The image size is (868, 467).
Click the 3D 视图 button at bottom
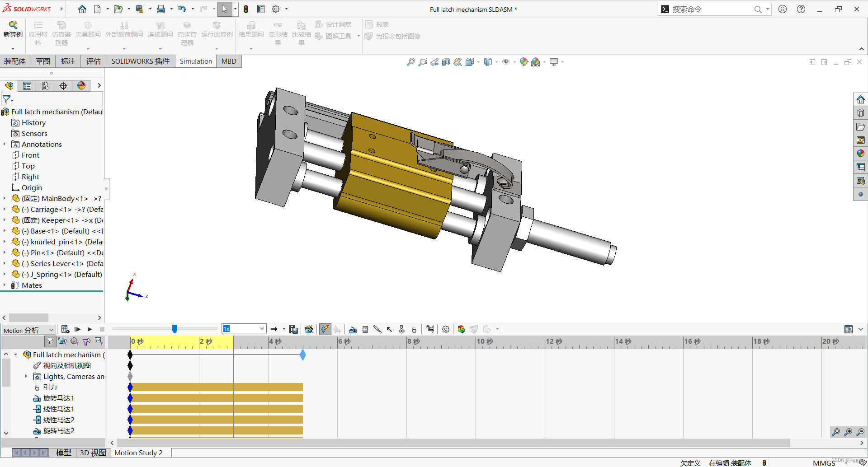pyautogui.click(x=93, y=453)
